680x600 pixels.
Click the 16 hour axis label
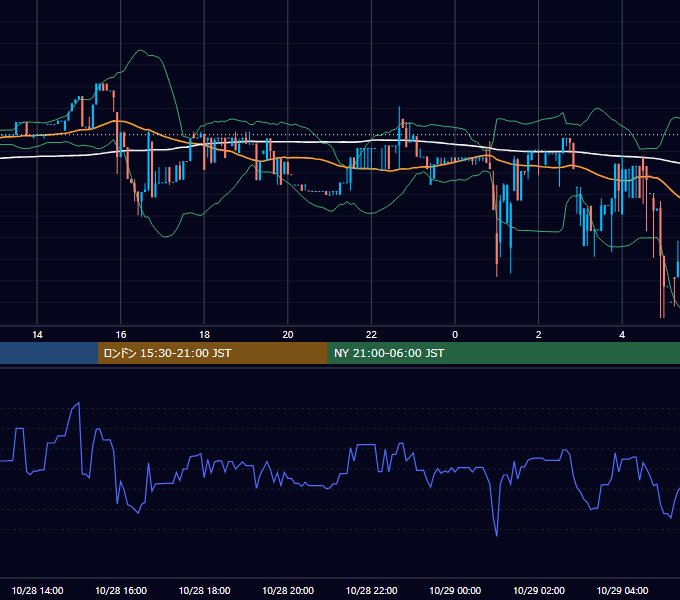121,335
